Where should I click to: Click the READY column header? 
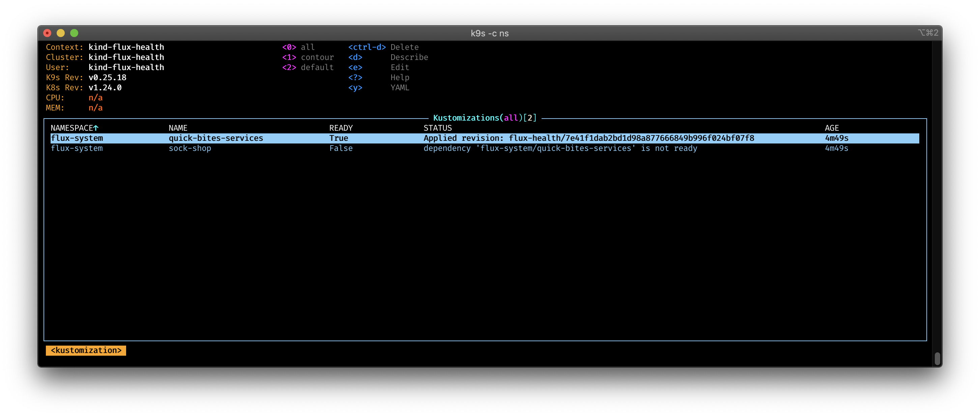tap(341, 128)
